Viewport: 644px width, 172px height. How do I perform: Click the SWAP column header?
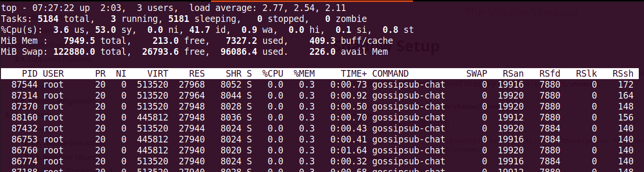click(477, 74)
